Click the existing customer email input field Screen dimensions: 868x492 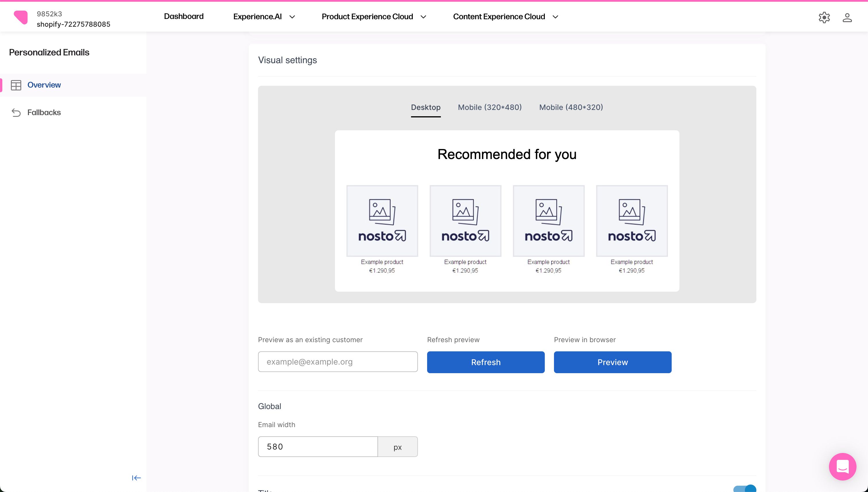click(x=338, y=362)
